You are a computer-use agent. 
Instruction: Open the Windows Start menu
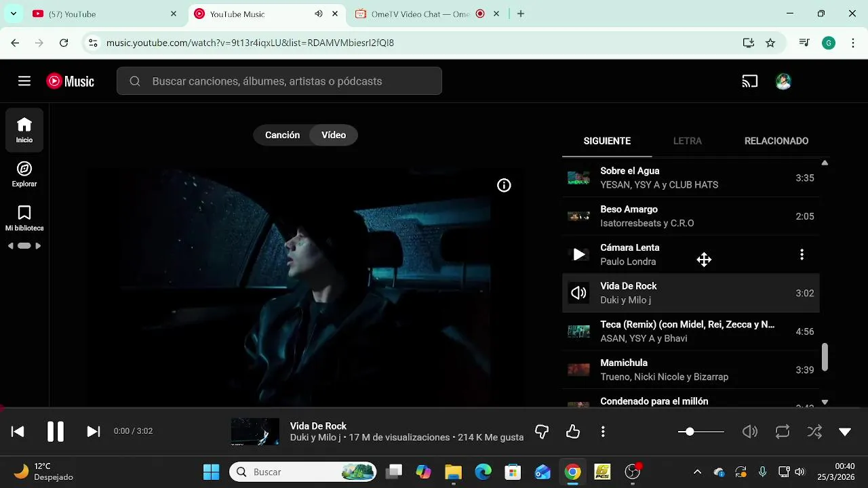tap(212, 472)
